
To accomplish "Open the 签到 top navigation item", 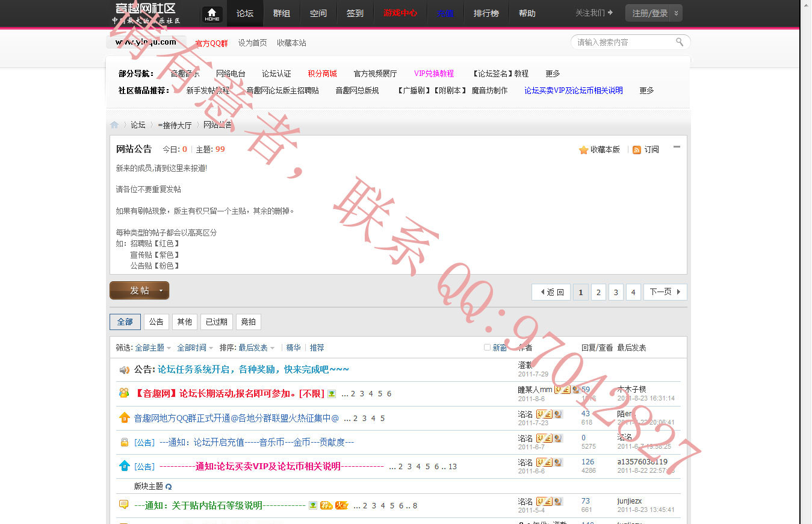I will click(355, 13).
